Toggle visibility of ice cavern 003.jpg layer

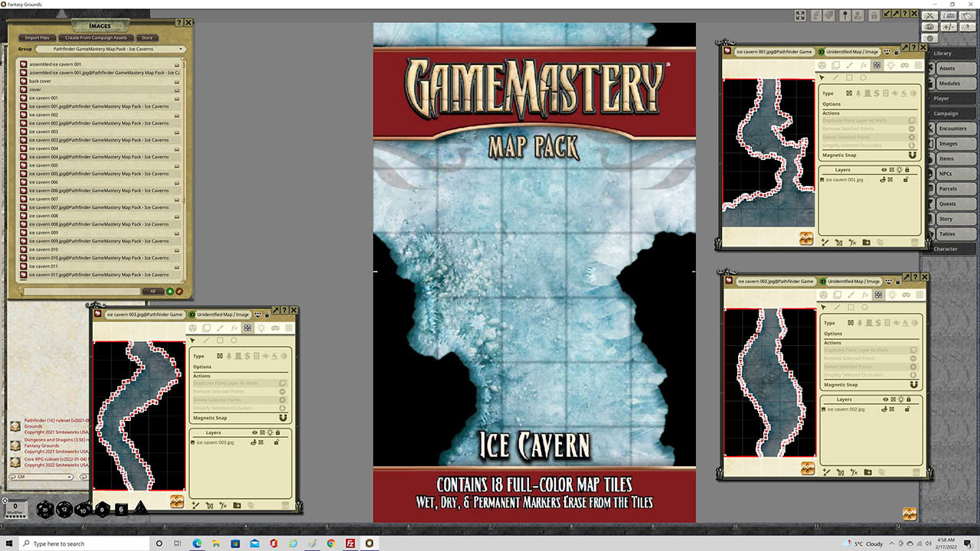click(253, 442)
